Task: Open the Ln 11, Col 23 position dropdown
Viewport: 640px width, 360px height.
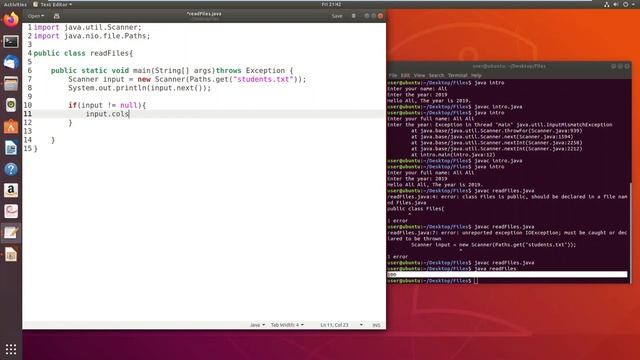Action: [341, 325]
